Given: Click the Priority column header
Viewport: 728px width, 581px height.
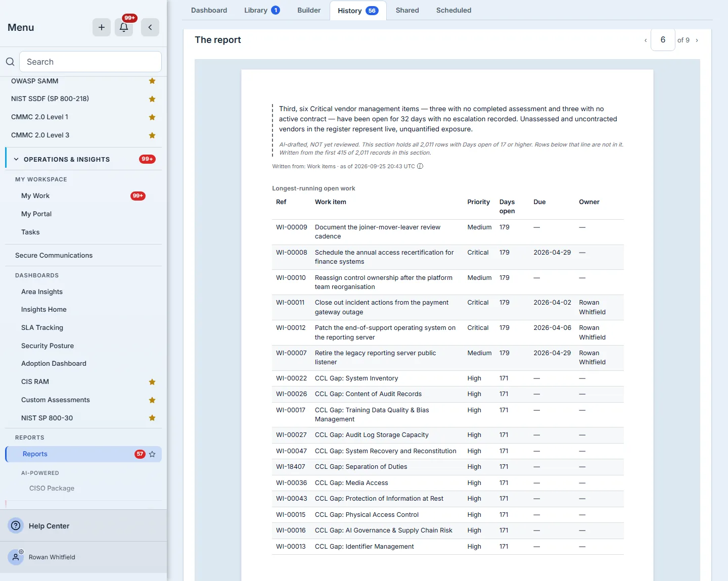Looking at the screenshot, I should point(478,202).
